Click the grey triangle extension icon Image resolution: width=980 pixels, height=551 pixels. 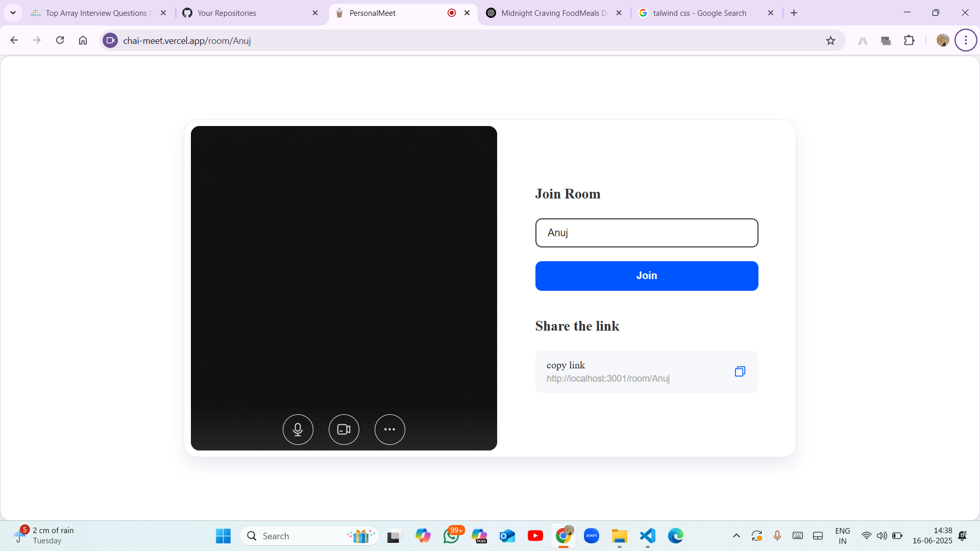pos(863,41)
